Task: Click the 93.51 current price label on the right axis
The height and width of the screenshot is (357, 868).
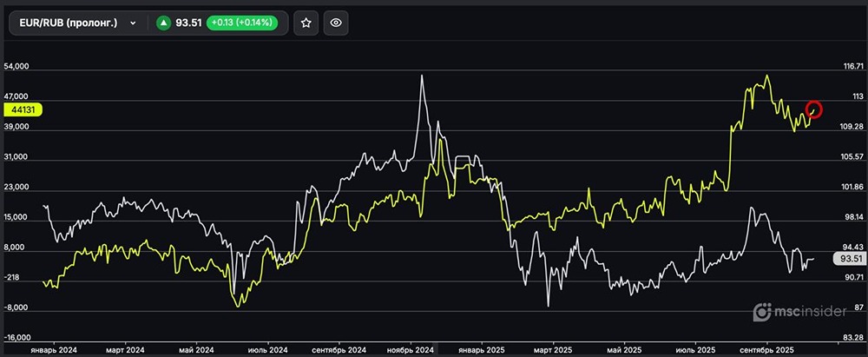Action: pos(849,258)
